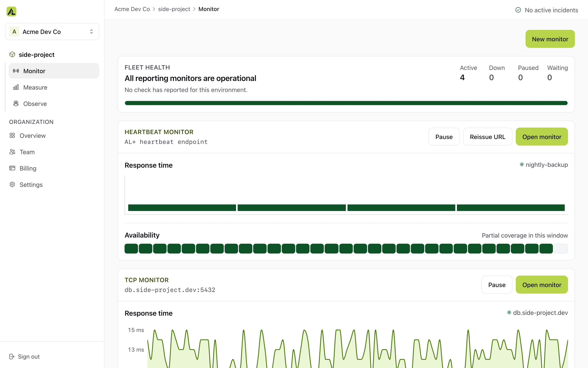The height and width of the screenshot is (368, 588).
Task: Click side-project breadcrumb link
Action: (174, 9)
